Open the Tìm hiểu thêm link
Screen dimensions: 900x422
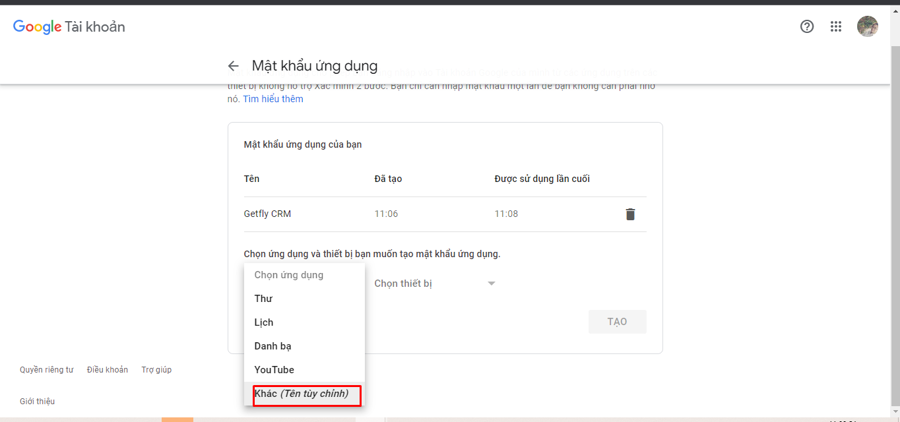pyautogui.click(x=273, y=99)
